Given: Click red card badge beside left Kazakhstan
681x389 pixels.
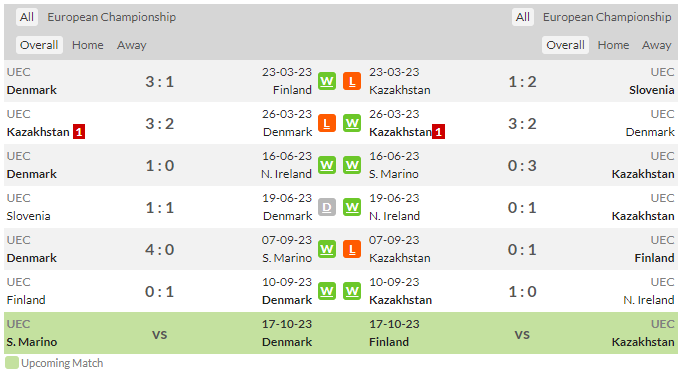Looking at the screenshot, I should (x=79, y=132).
